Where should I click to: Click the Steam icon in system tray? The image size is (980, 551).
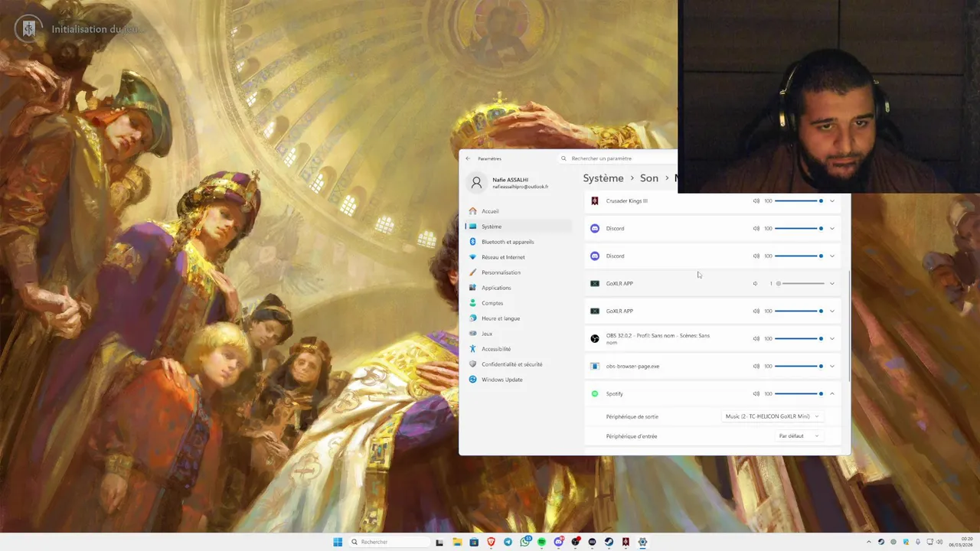tap(881, 542)
